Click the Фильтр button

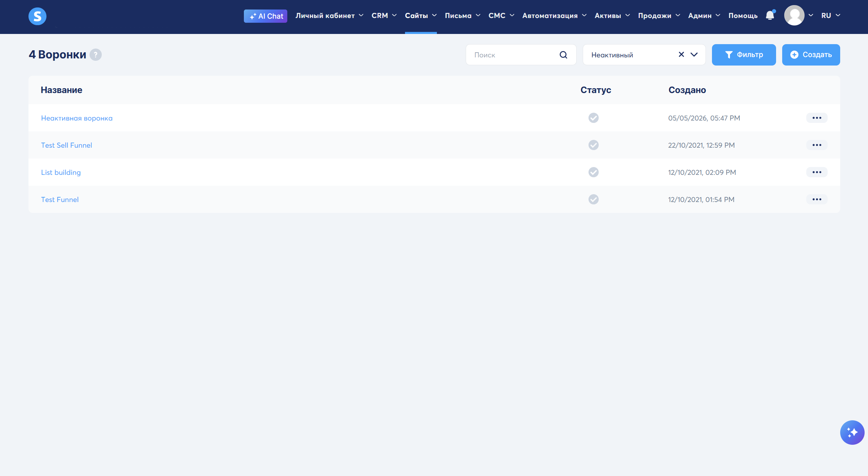tap(744, 55)
